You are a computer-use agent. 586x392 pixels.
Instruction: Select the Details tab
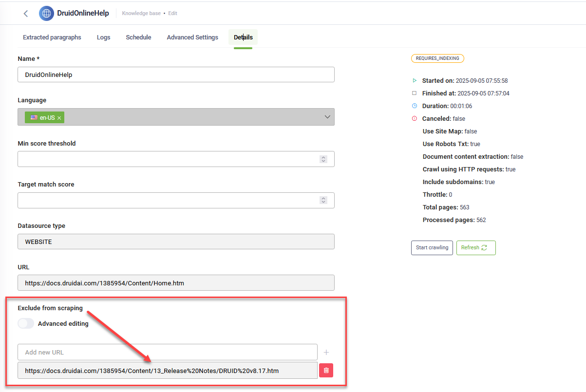coord(243,37)
